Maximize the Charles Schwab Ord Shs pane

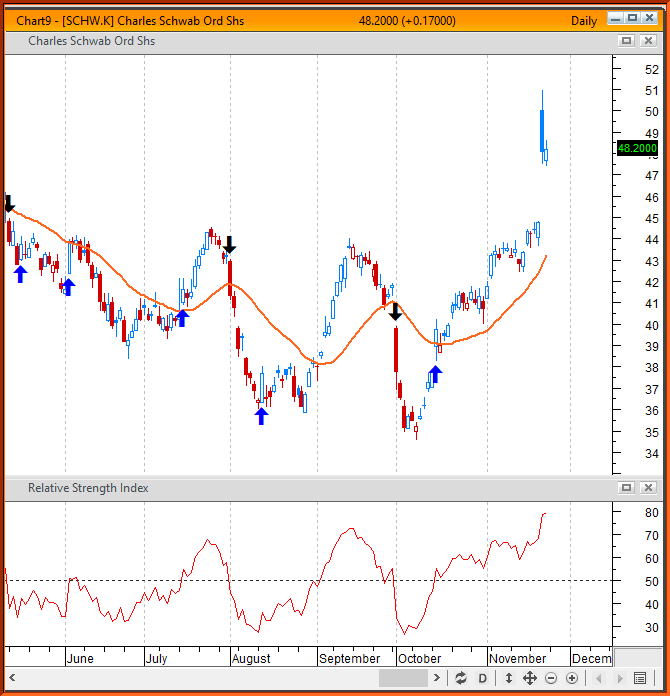[x=626, y=41]
